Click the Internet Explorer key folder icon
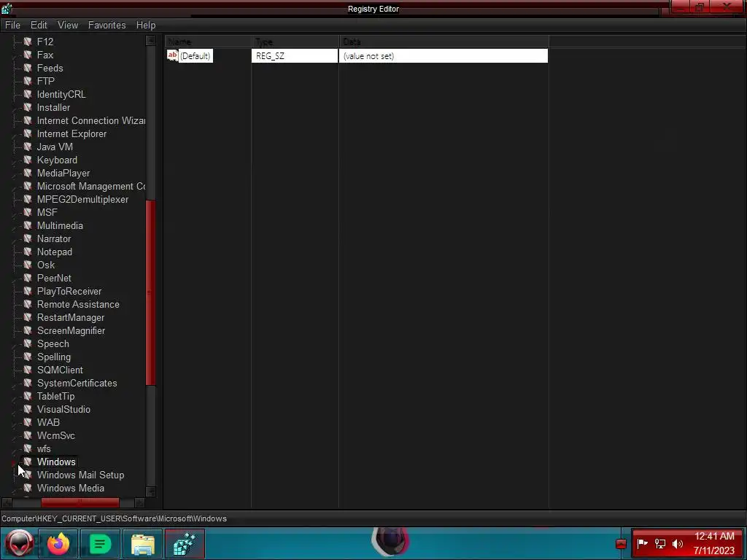 coord(28,134)
